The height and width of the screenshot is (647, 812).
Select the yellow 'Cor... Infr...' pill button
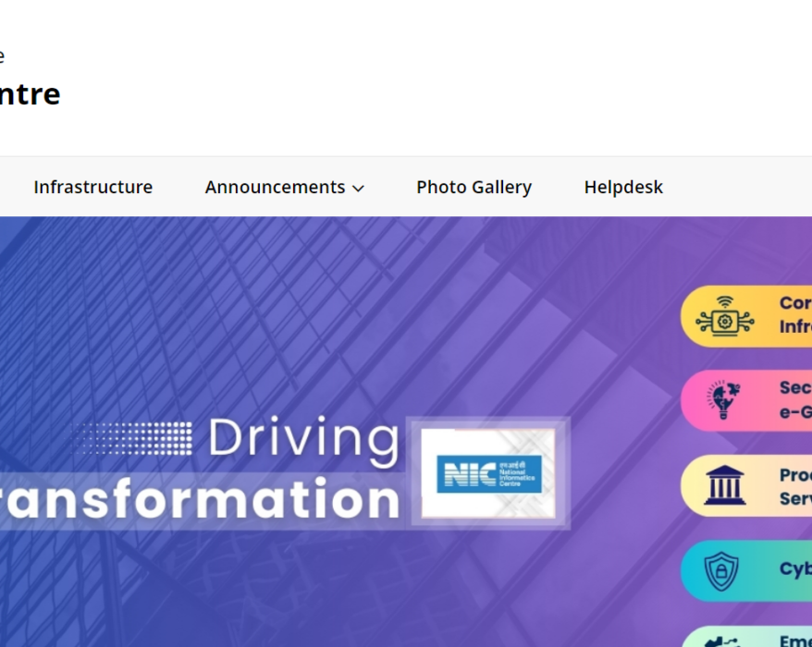click(746, 316)
